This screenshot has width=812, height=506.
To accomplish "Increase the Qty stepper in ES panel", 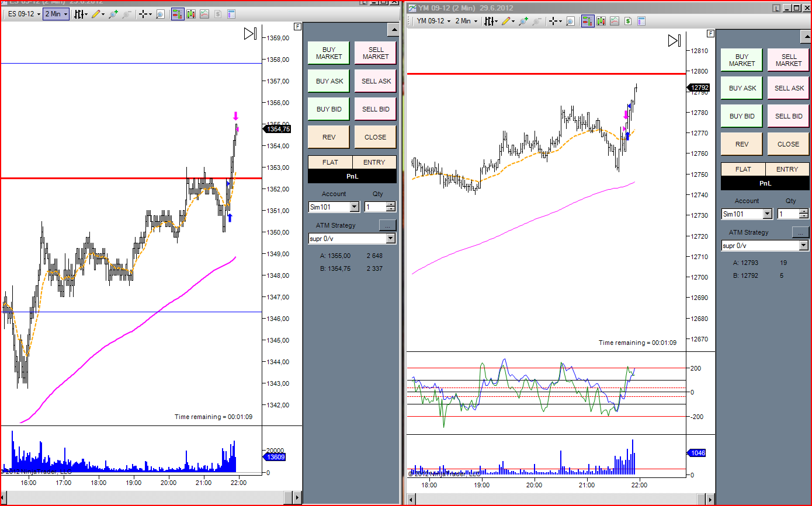I will [x=391, y=204].
